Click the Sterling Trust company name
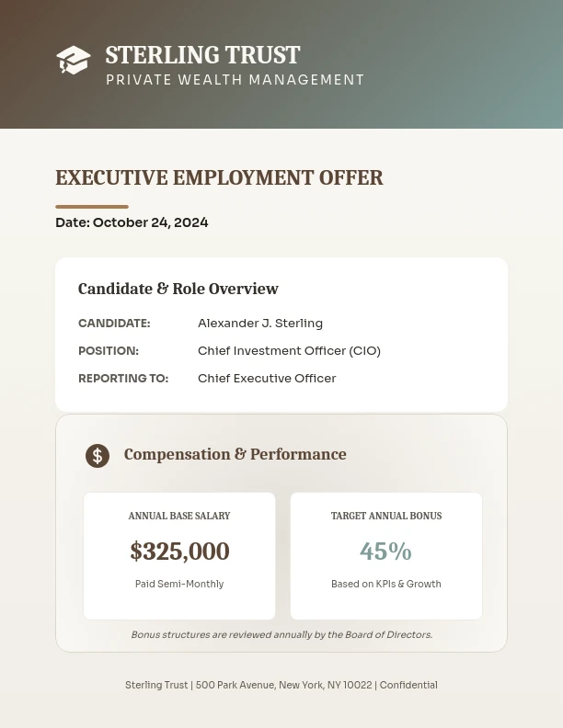The width and height of the screenshot is (563, 728). 202,55
